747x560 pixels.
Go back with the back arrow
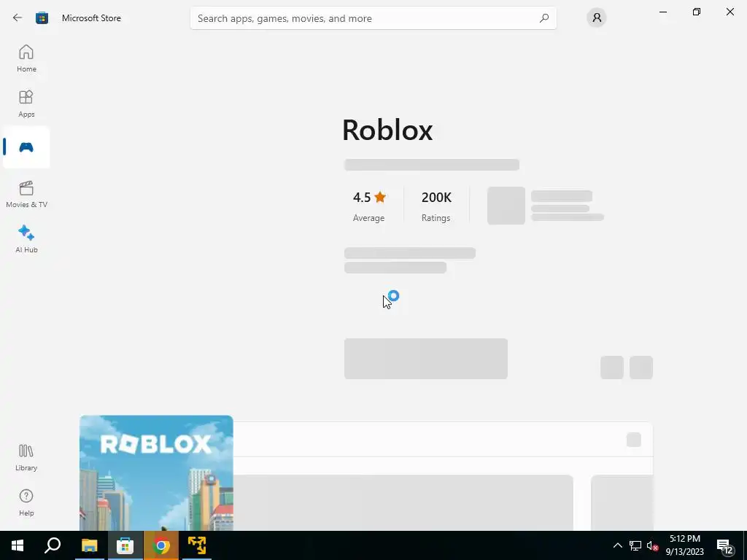pyautogui.click(x=18, y=18)
